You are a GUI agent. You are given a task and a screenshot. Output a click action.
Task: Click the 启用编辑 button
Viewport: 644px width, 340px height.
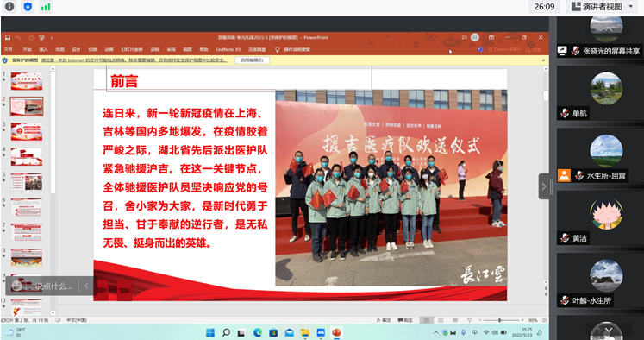[253, 60]
